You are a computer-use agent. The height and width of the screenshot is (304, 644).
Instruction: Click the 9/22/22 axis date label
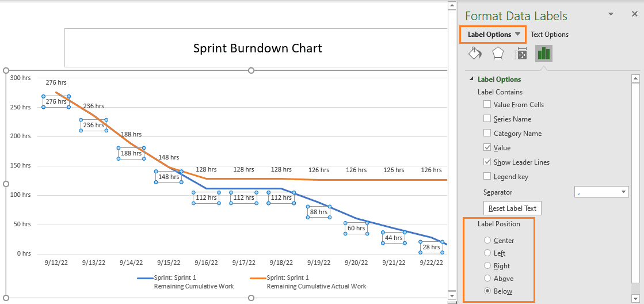click(432, 263)
